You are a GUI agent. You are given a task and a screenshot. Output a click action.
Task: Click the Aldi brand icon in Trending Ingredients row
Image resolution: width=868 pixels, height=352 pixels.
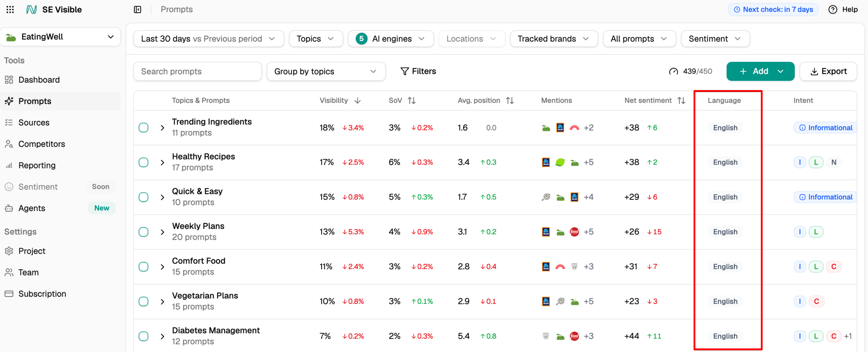pos(560,128)
